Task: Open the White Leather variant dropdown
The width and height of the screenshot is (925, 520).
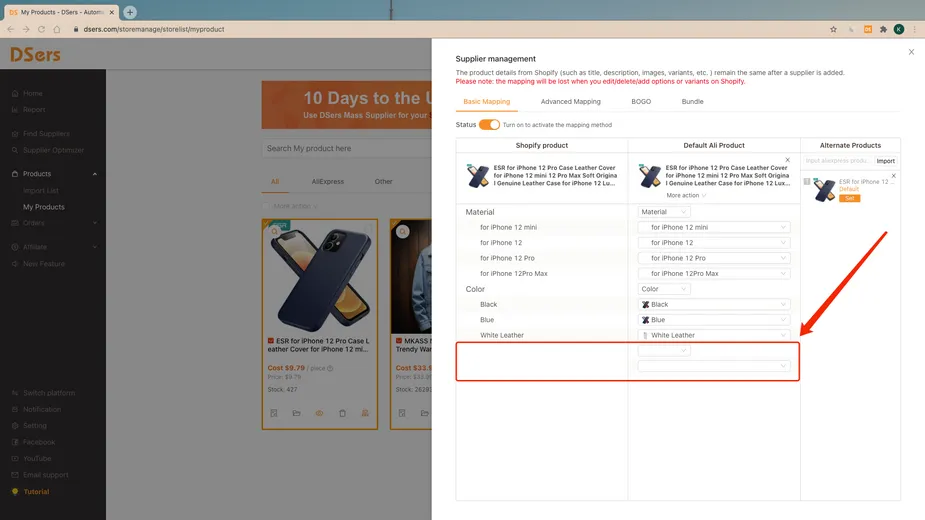Action: point(714,335)
